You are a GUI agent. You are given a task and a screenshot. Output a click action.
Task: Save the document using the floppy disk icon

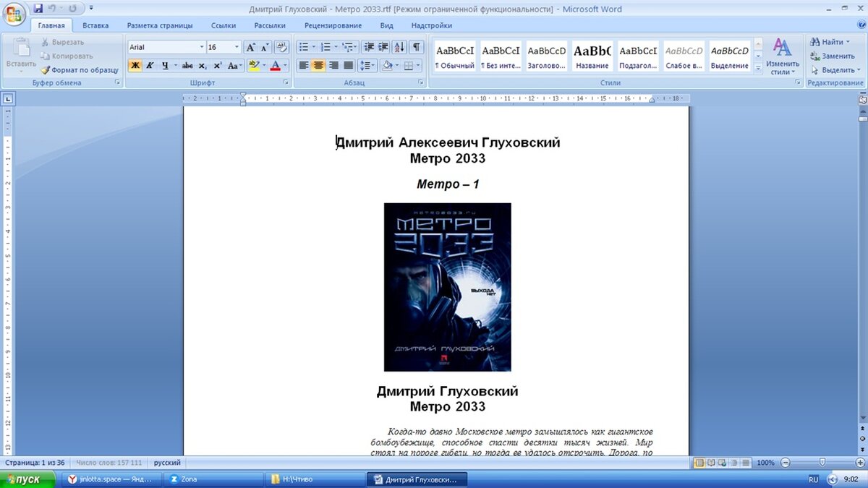click(38, 9)
